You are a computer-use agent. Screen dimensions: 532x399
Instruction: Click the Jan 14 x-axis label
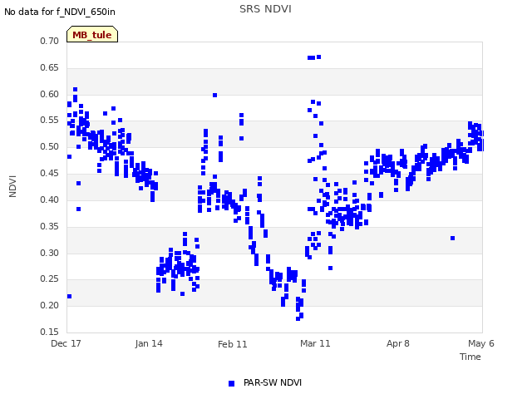click(x=149, y=343)
